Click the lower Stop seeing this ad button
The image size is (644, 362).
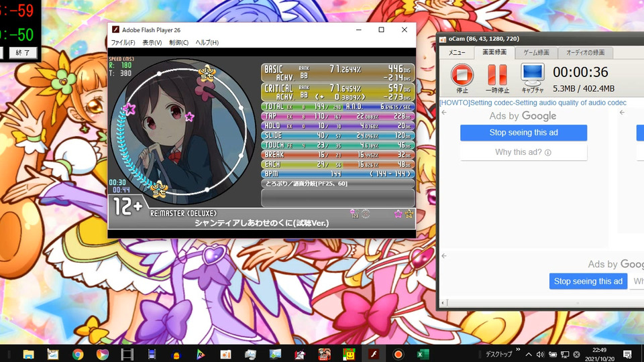click(x=588, y=281)
